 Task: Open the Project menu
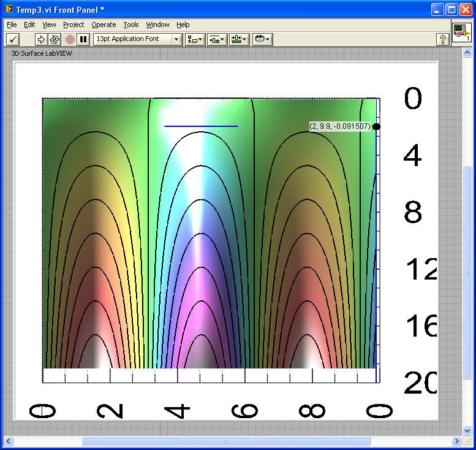pyautogui.click(x=74, y=25)
